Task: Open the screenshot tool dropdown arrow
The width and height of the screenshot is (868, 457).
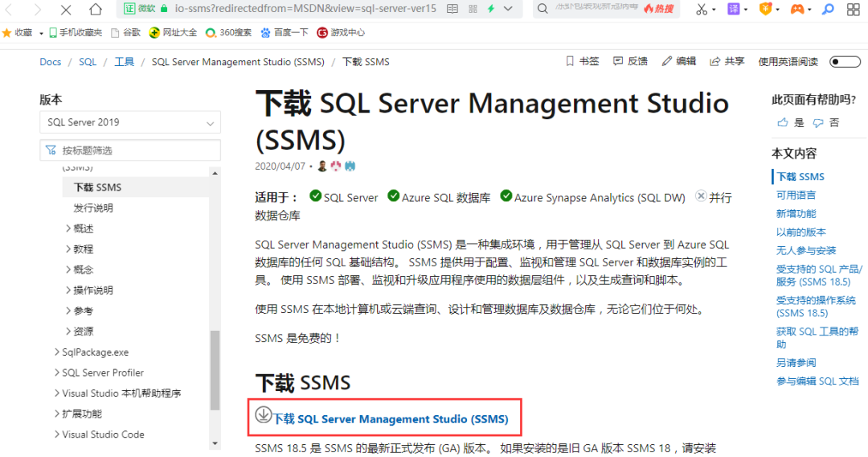Action: pyautogui.click(x=714, y=10)
